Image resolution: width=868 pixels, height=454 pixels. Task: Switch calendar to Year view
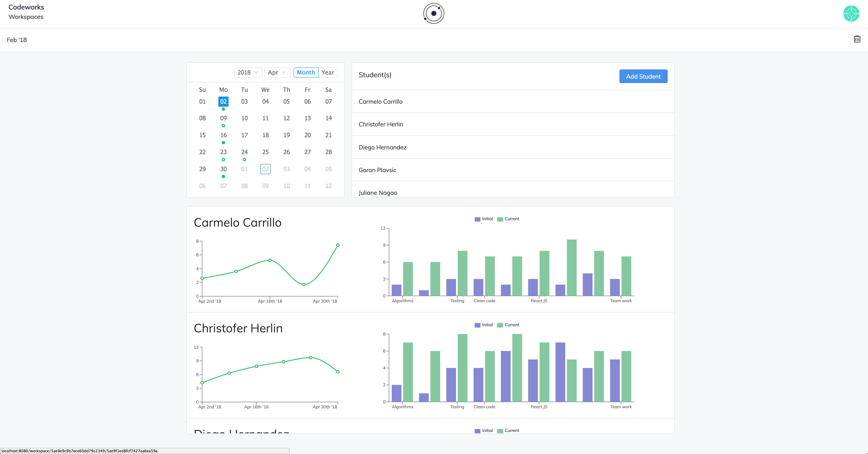pos(328,72)
